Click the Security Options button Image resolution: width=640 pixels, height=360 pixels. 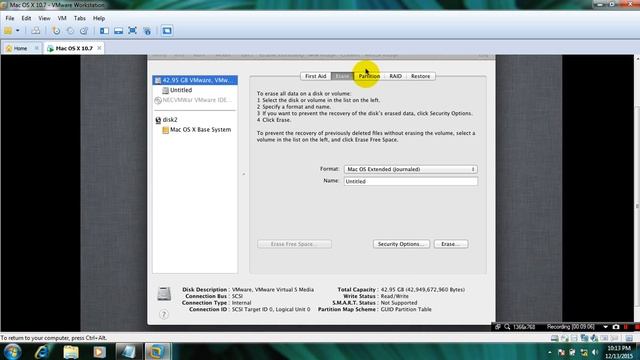(401, 244)
